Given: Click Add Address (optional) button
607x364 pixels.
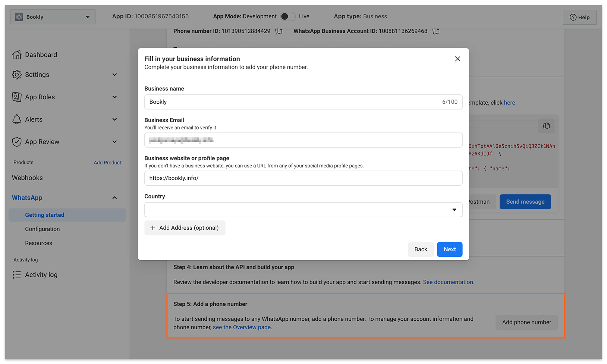Looking at the screenshot, I should pos(185,228).
